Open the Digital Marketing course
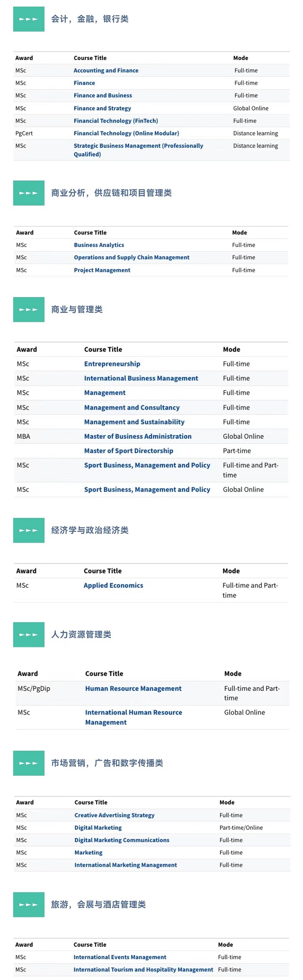This screenshot has width=303, height=980. [98, 827]
